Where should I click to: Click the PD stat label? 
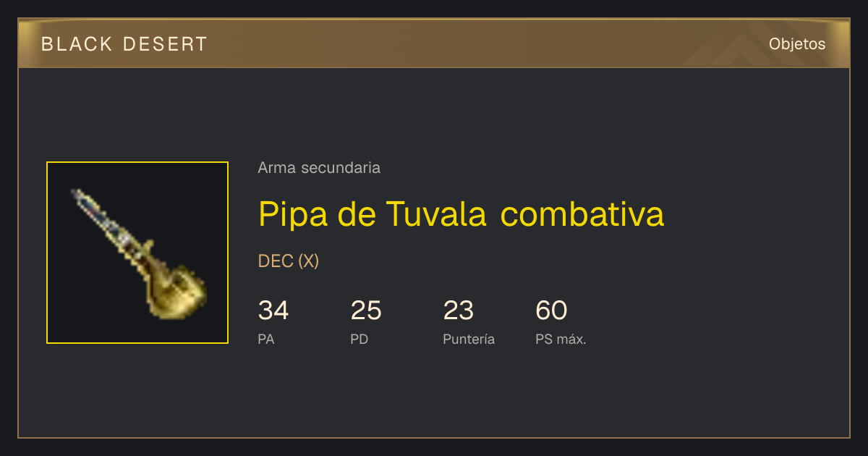(x=359, y=339)
